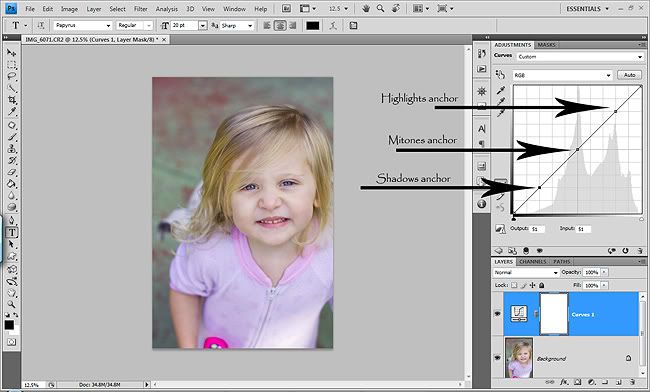Switch to the Channels tab

pos(533,261)
